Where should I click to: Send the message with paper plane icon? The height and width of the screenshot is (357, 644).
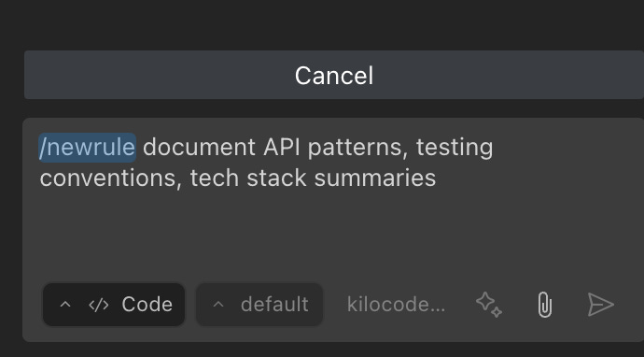(600, 305)
